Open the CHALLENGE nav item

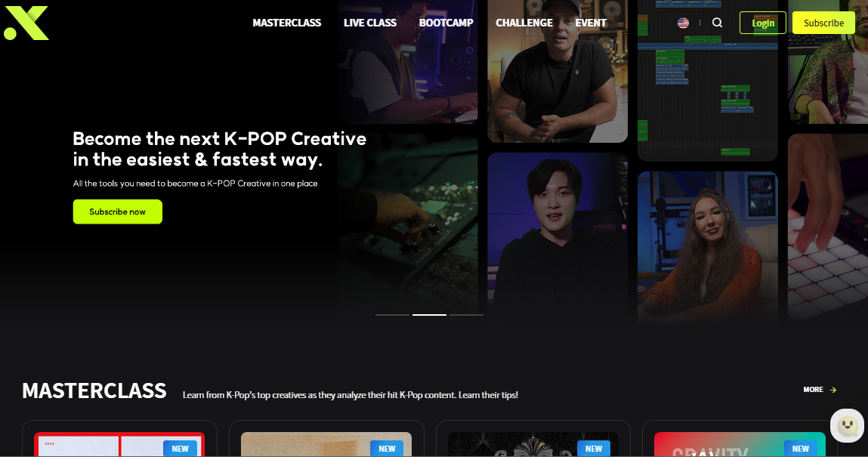click(x=524, y=23)
